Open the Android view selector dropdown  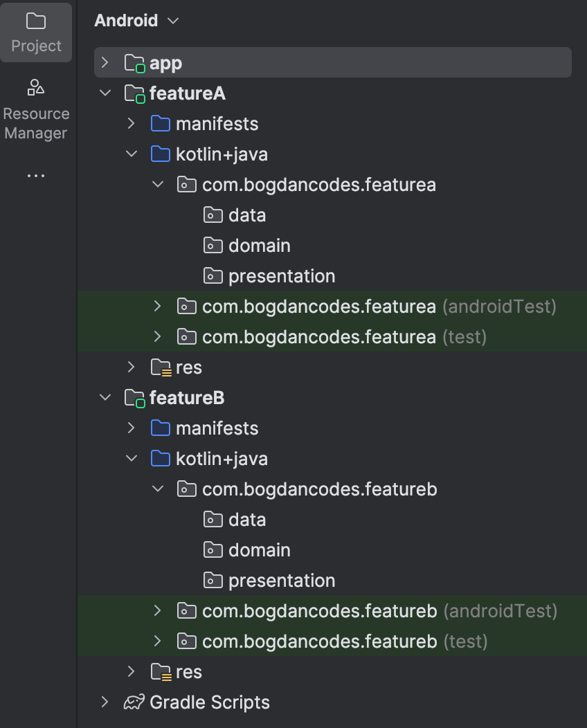136,21
